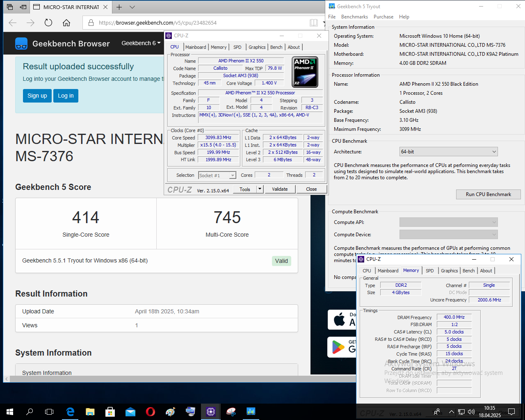Click the green Valid badge

pos(281,261)
